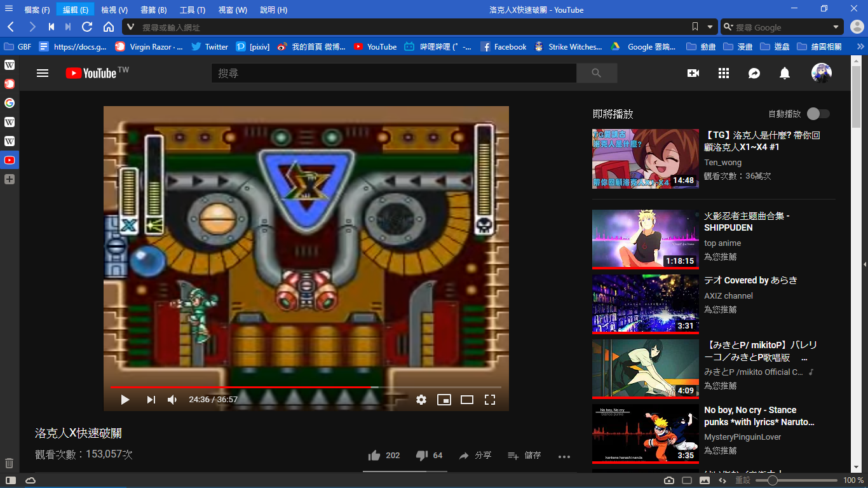
Task: Show more bookmarks with double chevron
Action: point(860,46)
